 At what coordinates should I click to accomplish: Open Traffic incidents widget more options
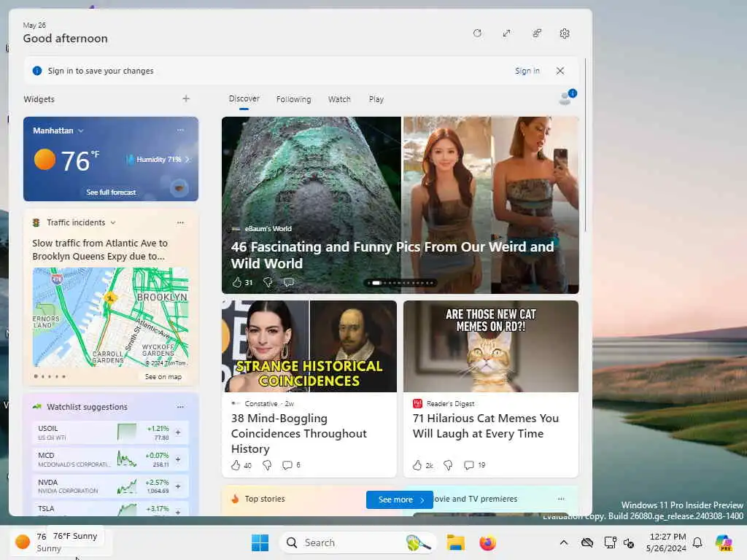click(x=180, y=222)
